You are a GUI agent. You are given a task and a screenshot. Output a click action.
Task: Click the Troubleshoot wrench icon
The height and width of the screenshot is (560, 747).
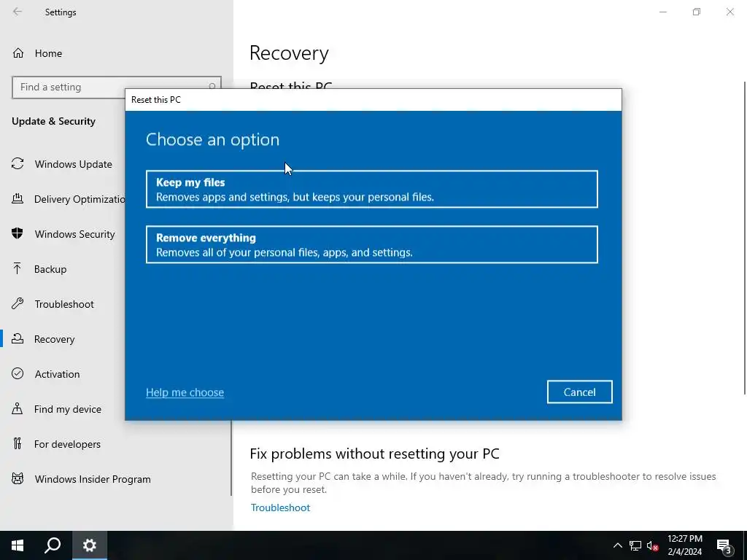[x=18, y=304]
